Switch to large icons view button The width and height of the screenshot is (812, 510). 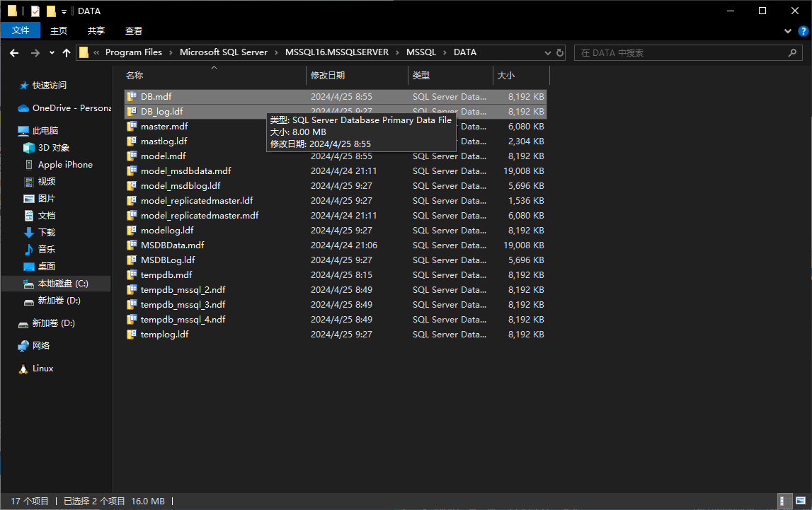(800, 501)
